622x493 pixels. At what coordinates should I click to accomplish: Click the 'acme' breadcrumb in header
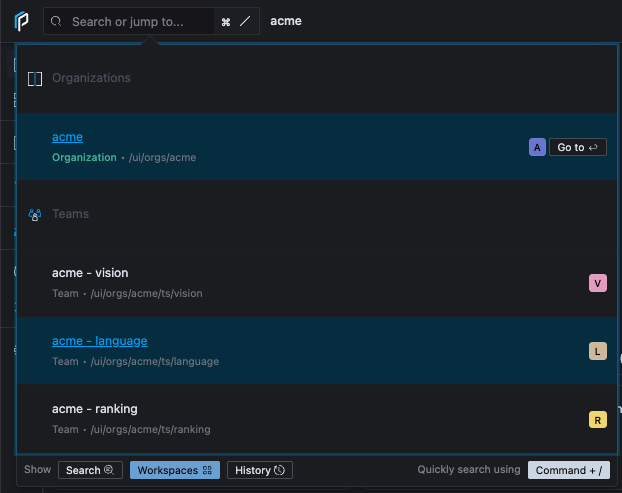286,21
